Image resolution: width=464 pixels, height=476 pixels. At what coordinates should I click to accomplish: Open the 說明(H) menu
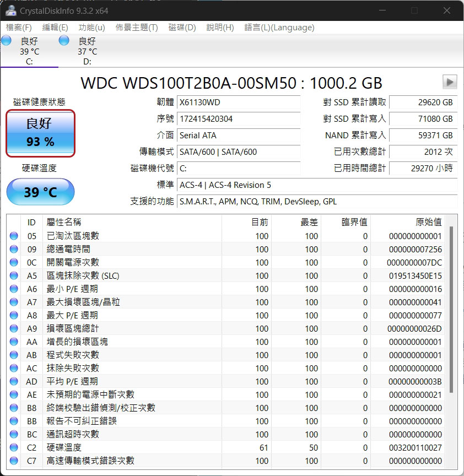point(220,28)
